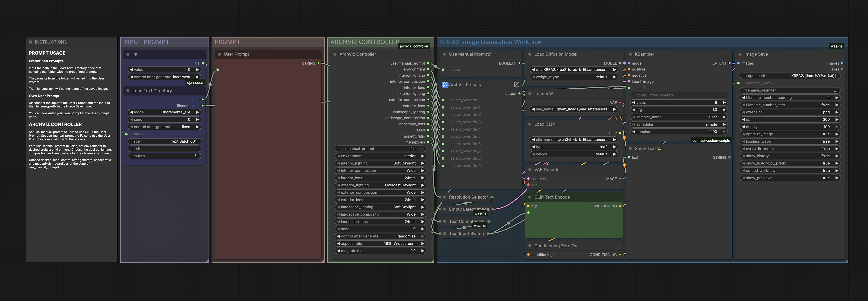
Task: Open sampler_name euler dropdown in KSampler
Action: click(x=679, y=117)
